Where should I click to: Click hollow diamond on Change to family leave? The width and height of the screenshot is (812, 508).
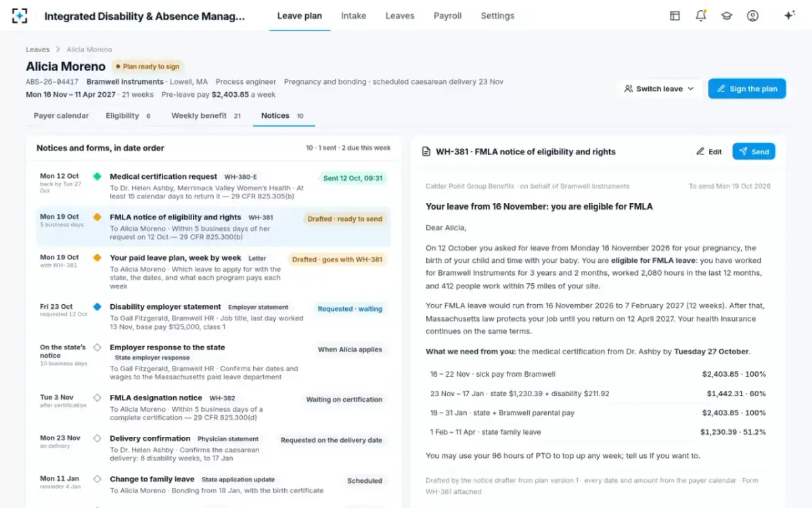pyautogui.click(x=97, y=479)
